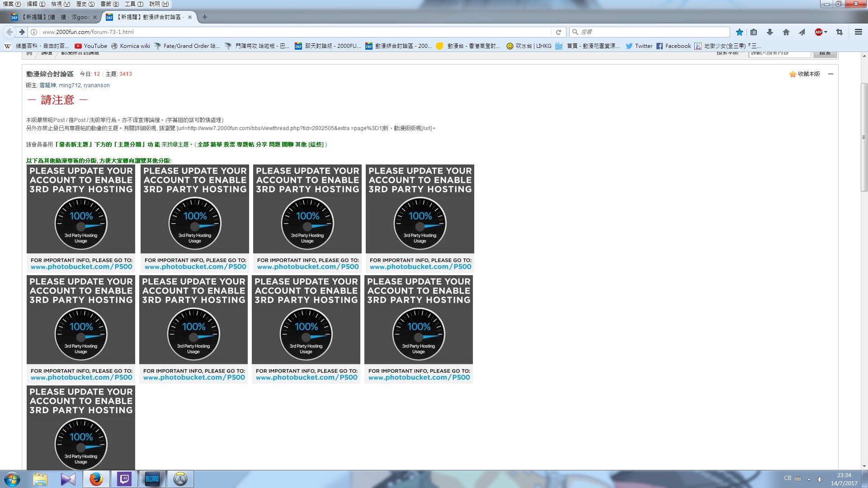Click moderator link ming712
Image resolution: width=868 pixels, height=488 pixels.
[69, 85]
